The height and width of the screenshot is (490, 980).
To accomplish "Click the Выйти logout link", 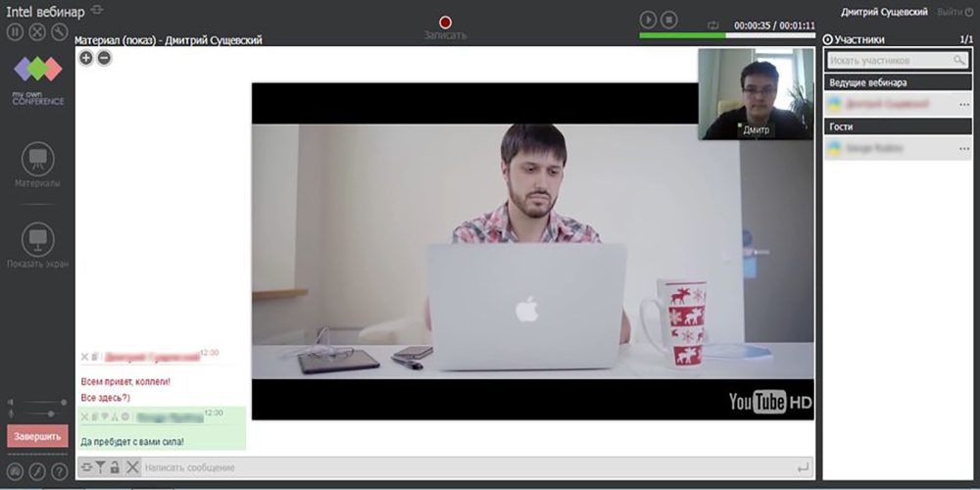I will coord(955,12).
